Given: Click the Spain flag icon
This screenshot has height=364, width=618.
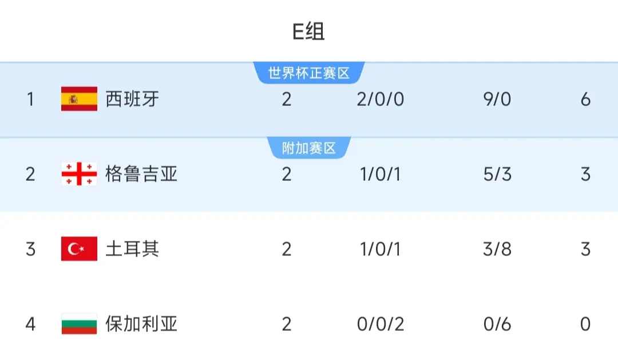Looking at the screenshot, I should [x=79, y=99].
